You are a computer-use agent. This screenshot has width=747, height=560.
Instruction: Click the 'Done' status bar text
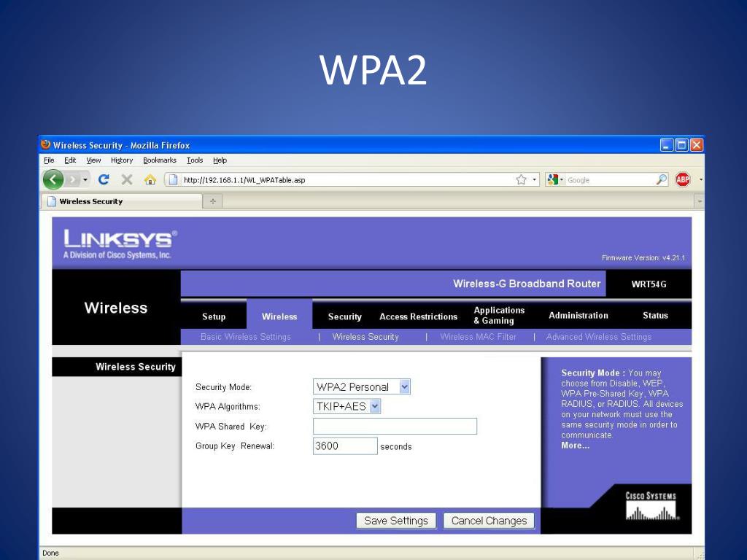(x=50, y=553)
